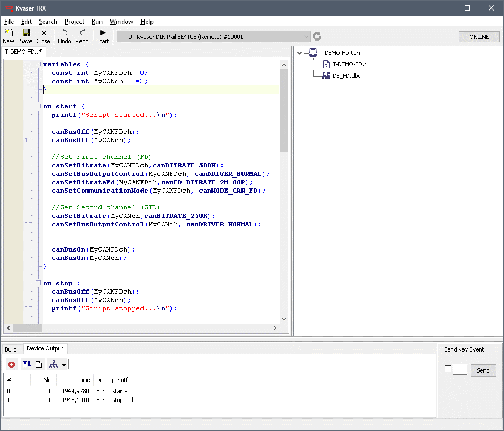This screenshot has height=431, width=504.
Task: Click the ONLINE button
Action: tap(479, 37)
